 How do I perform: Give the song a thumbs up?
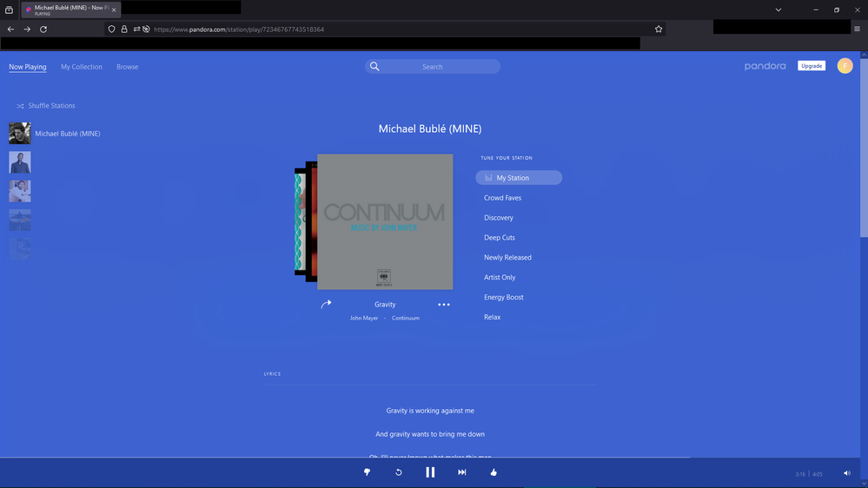pos(494,472)
